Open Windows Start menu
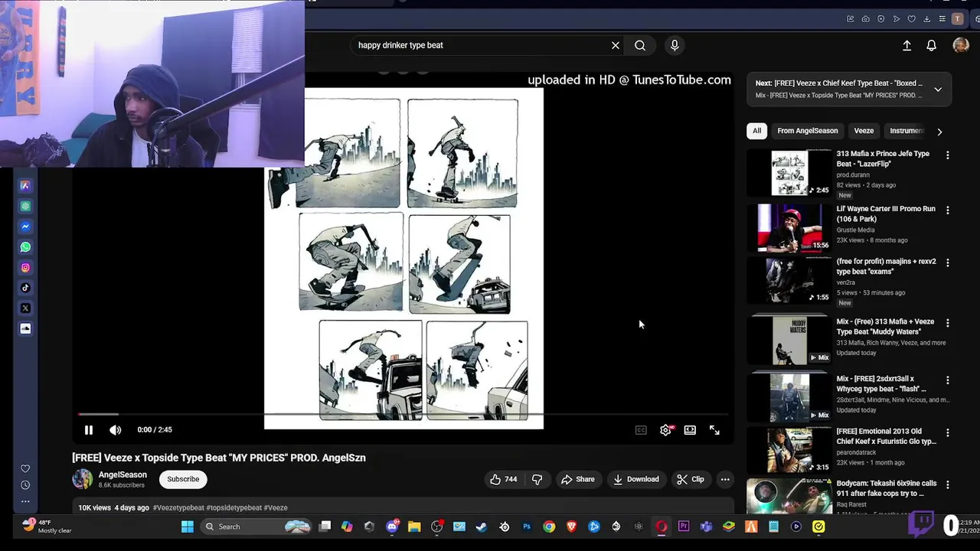 [x=188, y=527]
